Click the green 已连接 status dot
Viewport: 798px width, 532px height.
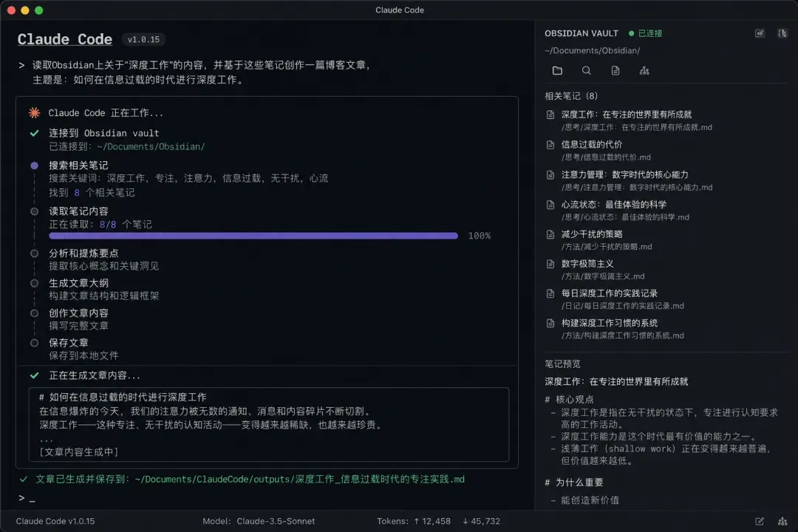(631, 33)
